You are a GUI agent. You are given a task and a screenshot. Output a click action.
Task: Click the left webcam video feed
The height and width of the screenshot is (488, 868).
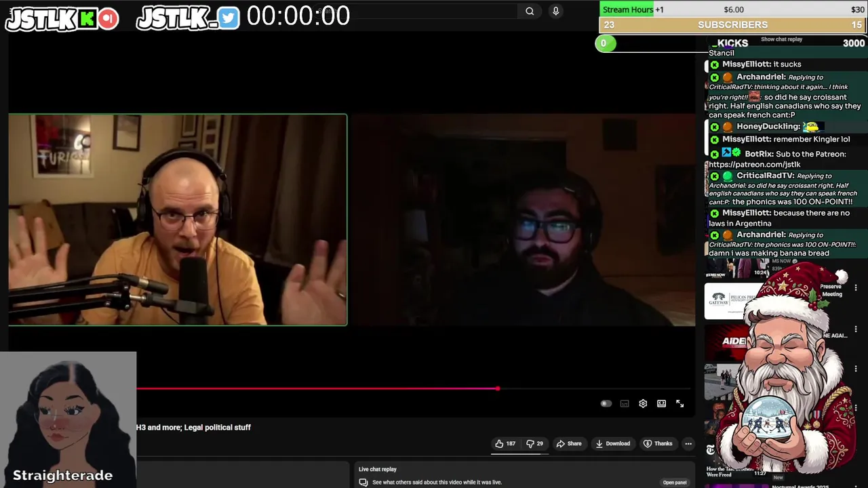(x=178, y=220)
